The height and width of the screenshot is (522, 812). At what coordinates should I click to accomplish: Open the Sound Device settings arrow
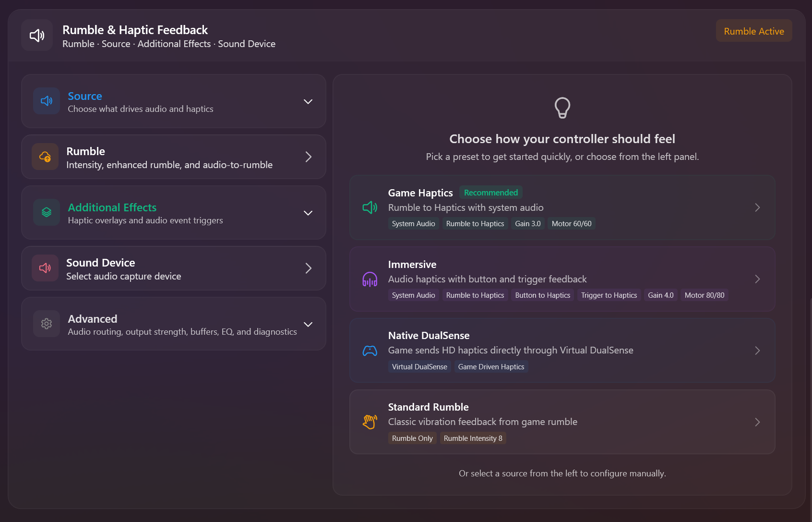[308, 268]
